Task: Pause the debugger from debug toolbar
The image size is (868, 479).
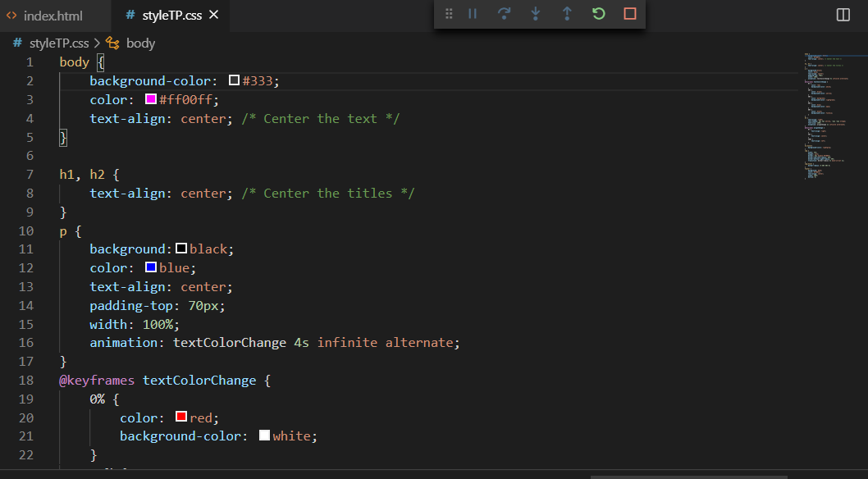Action: coord(473,14)
